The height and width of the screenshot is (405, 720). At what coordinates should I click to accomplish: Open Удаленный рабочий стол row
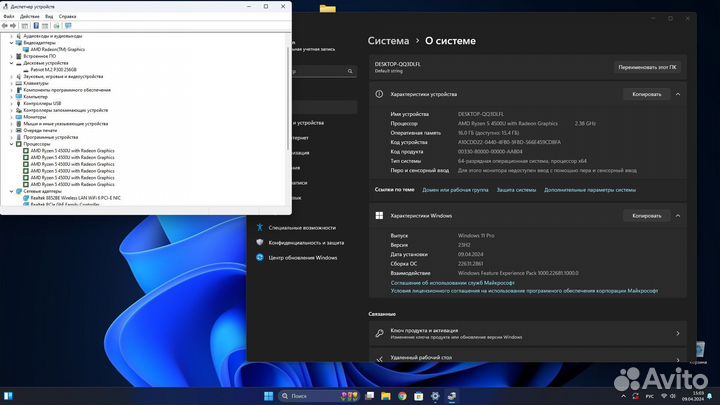point(528,356)
